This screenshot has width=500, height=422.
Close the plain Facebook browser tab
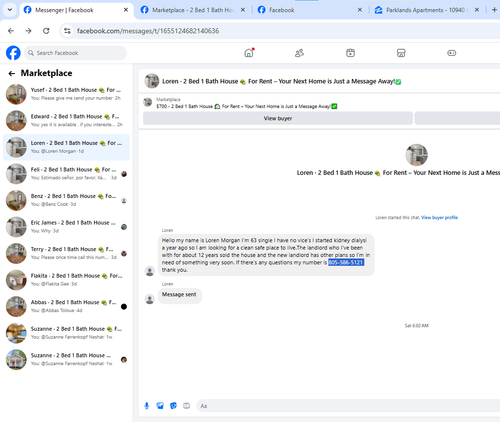pos(360,10)
